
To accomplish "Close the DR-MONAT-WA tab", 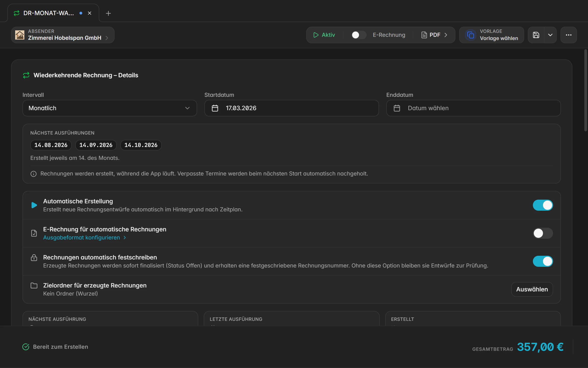I will [x=90, y=13].
